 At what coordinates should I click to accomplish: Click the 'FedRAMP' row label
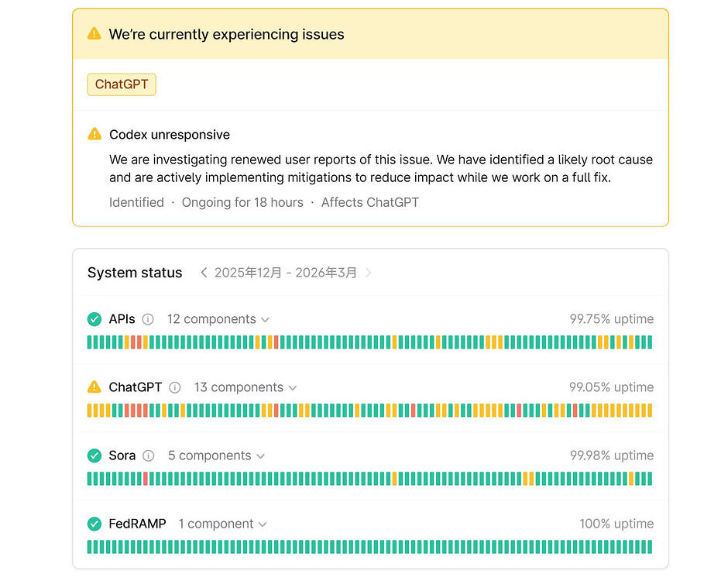[137, 524]
